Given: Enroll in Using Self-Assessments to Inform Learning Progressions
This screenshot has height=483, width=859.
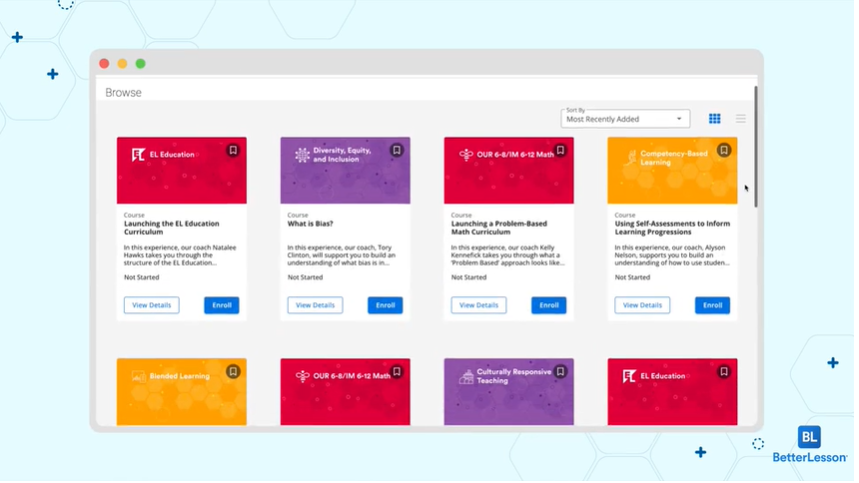Looking at the screenshot, I should coord(716,307).
